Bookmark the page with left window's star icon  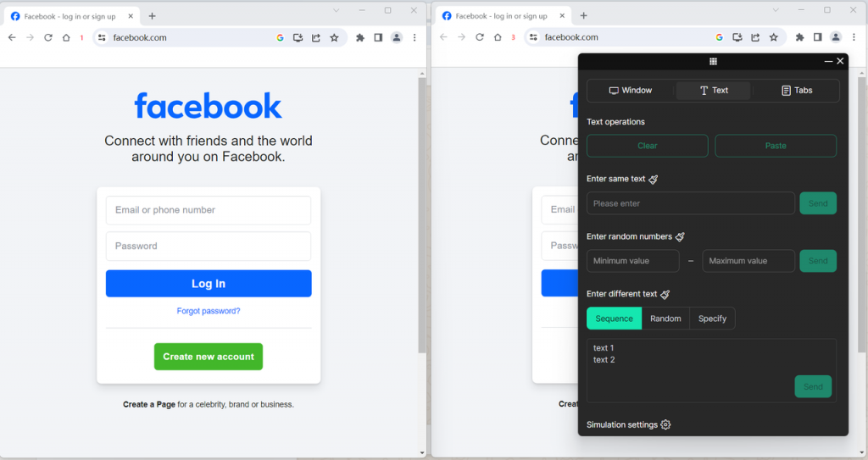click(334, 37)
